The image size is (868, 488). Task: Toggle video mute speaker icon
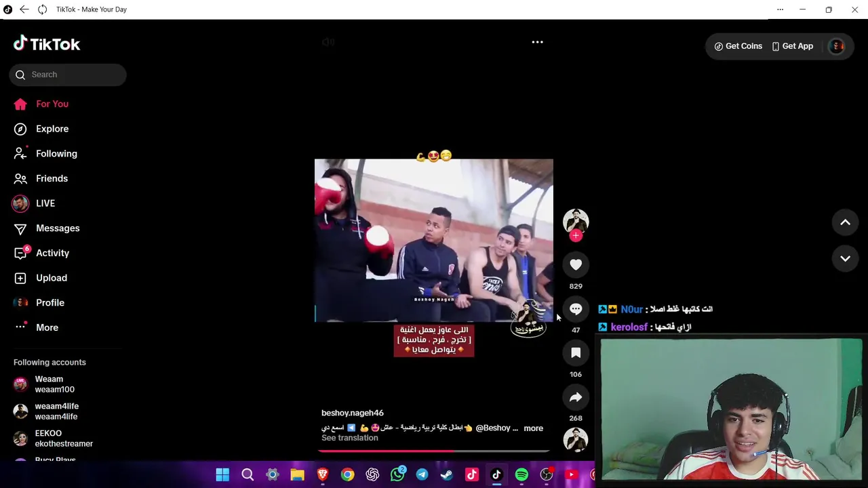tap(328, 42)
